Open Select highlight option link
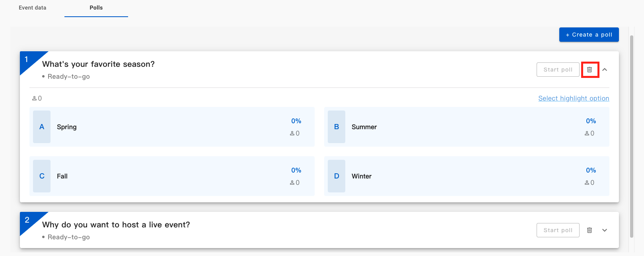644x256 pixels. 574,98
